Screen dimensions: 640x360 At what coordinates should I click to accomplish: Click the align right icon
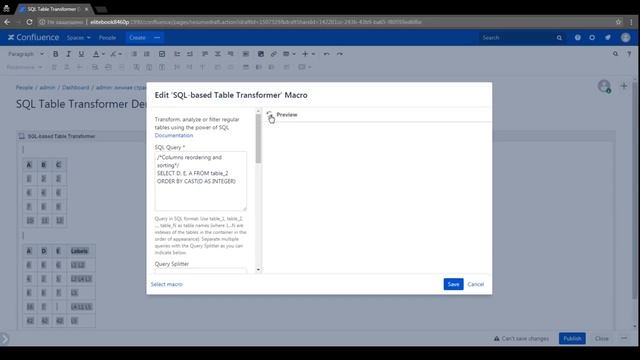pos(231,54)
